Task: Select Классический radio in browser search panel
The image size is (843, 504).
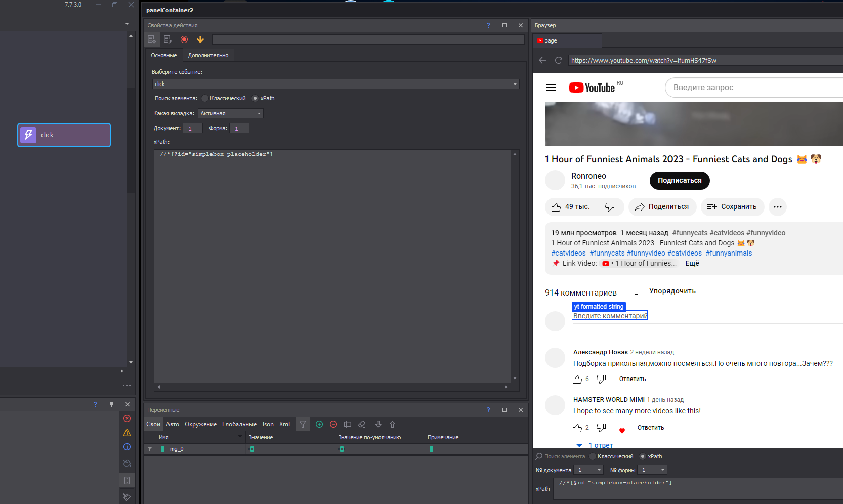Action: (593, 456)
